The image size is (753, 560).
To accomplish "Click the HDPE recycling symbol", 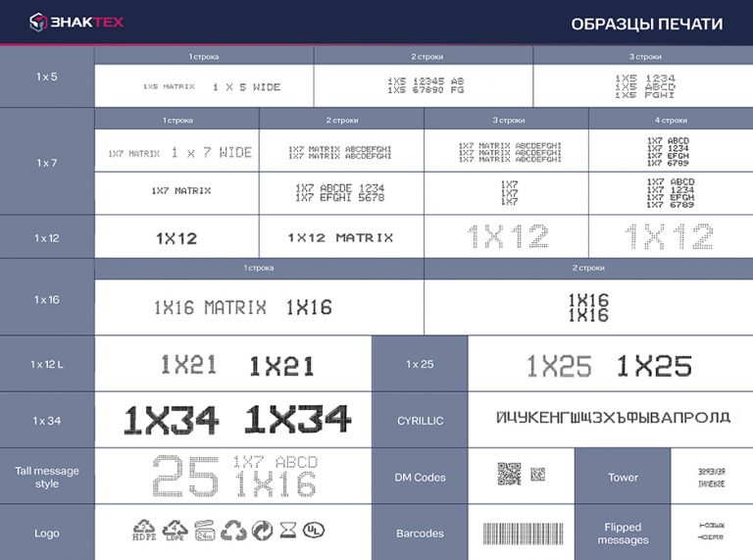I will click(x=144, y=531).
